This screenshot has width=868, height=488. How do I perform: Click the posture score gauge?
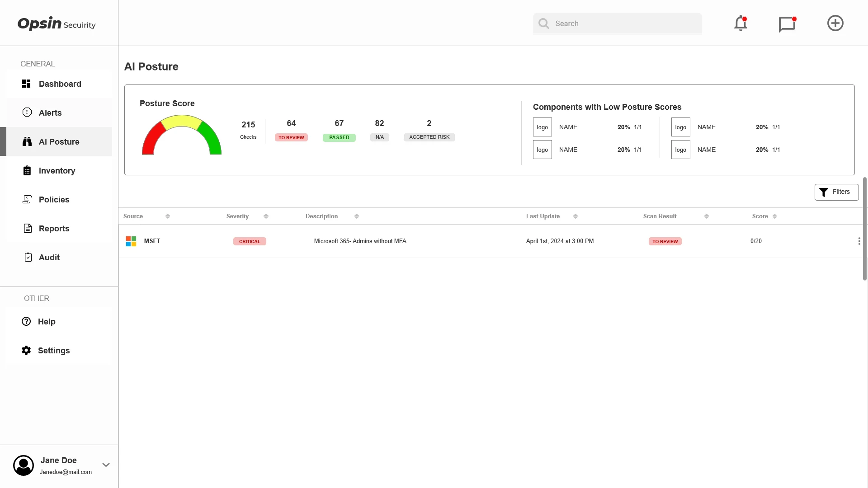(x=182, y=135)
